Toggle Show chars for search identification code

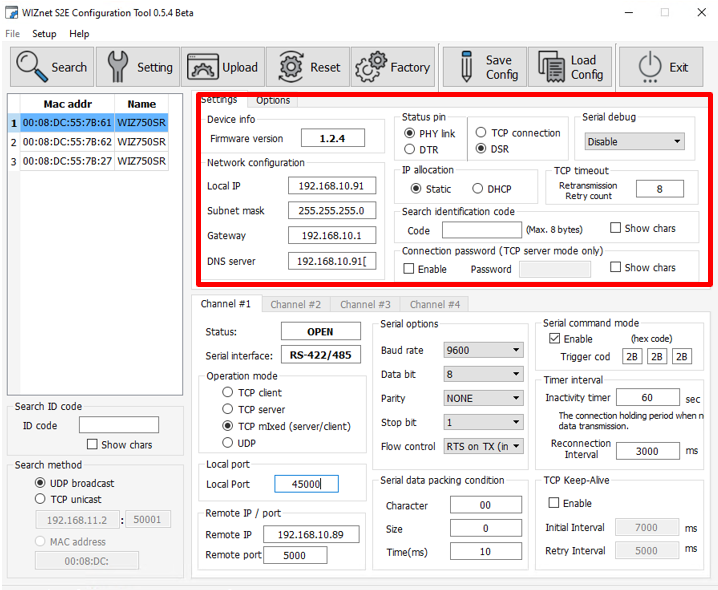coord(643,228)
